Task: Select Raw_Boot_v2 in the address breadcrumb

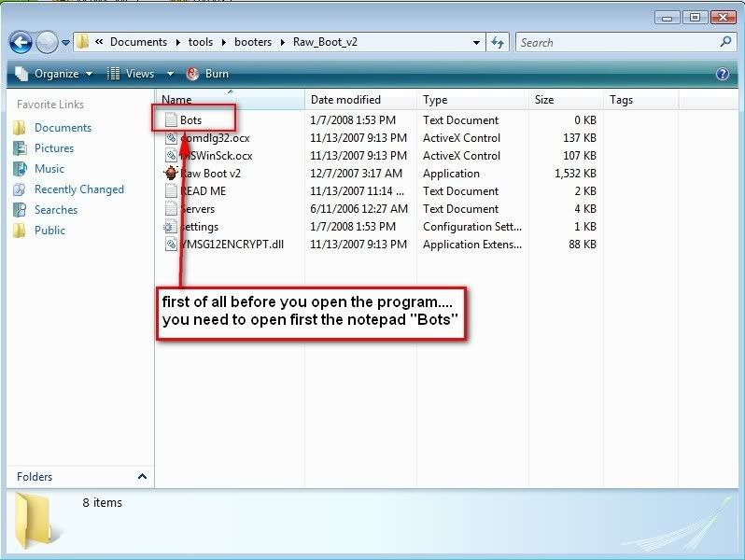Action: [x=325, y=42]
